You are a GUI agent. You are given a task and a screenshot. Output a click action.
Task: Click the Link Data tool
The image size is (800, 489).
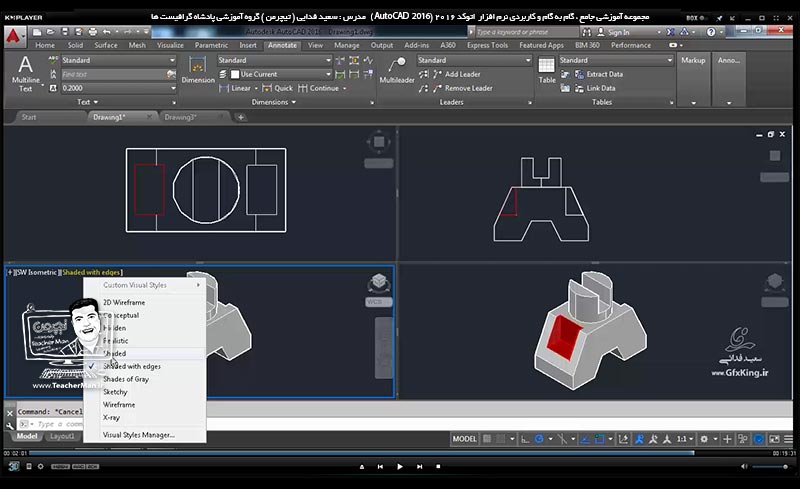(594, 88)
